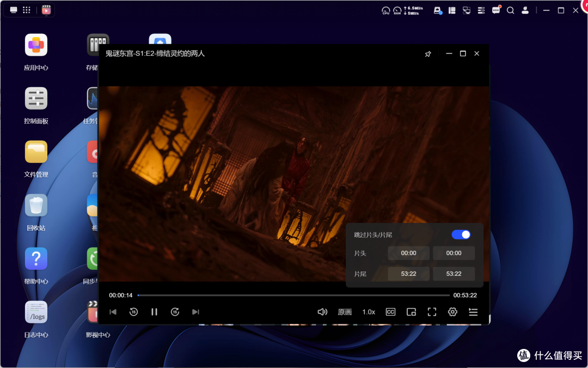Image resolution: width=588 pixels, height=368 pixels.
Task: Switch to picture-in-picture mode
Action: pos(412,312)
